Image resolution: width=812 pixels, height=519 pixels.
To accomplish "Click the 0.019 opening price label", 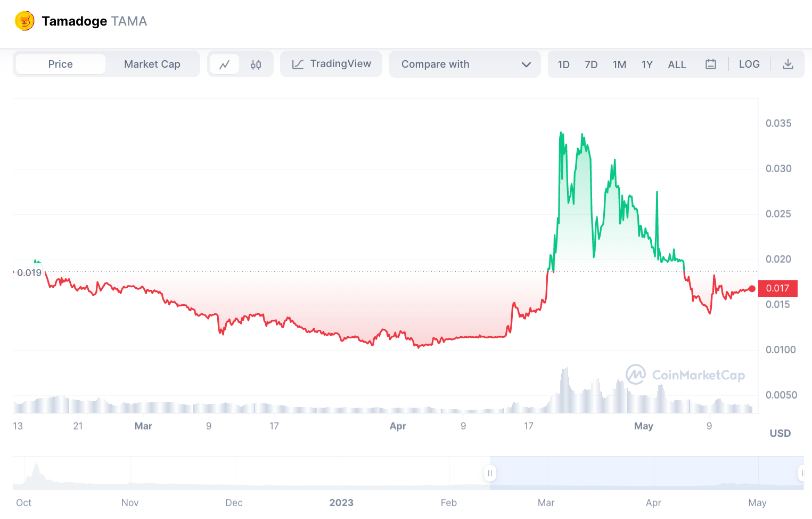I will click(x=29, y=273).
